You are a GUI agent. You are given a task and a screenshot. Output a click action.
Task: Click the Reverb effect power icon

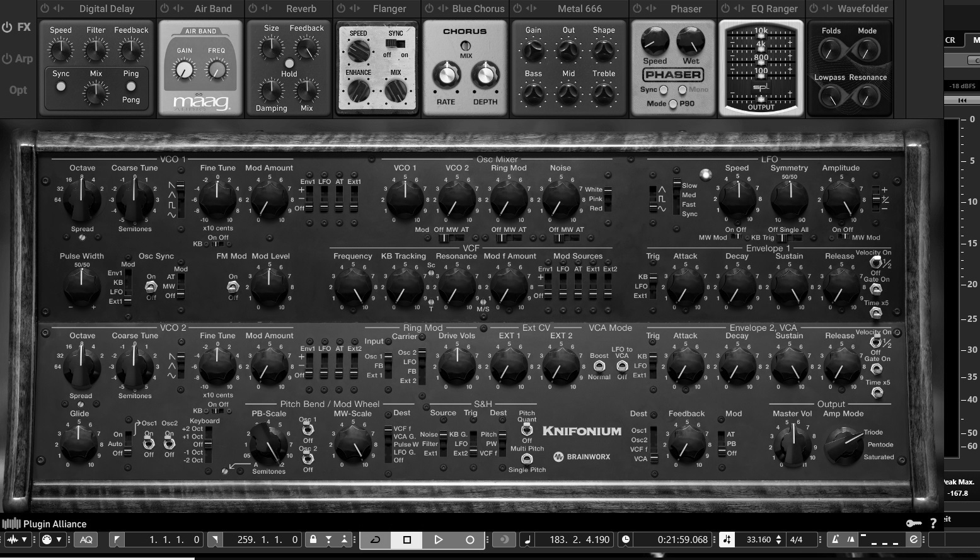pos(253,9)
